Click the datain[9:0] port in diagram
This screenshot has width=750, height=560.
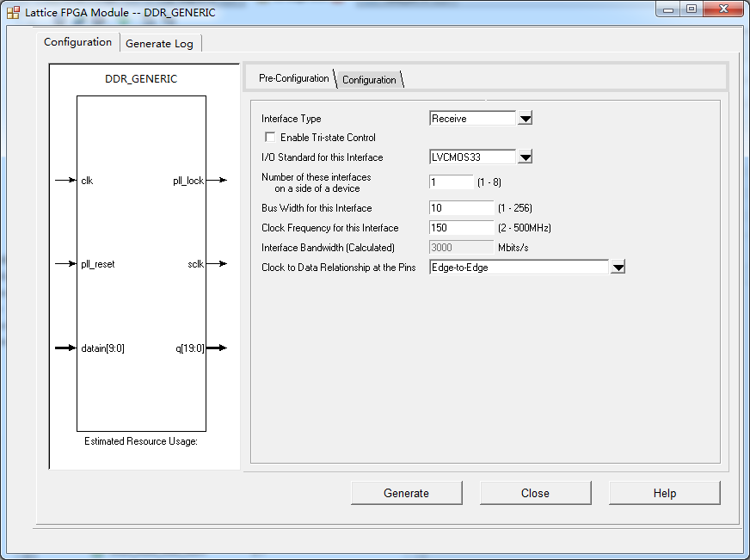[x=102, y=348]
